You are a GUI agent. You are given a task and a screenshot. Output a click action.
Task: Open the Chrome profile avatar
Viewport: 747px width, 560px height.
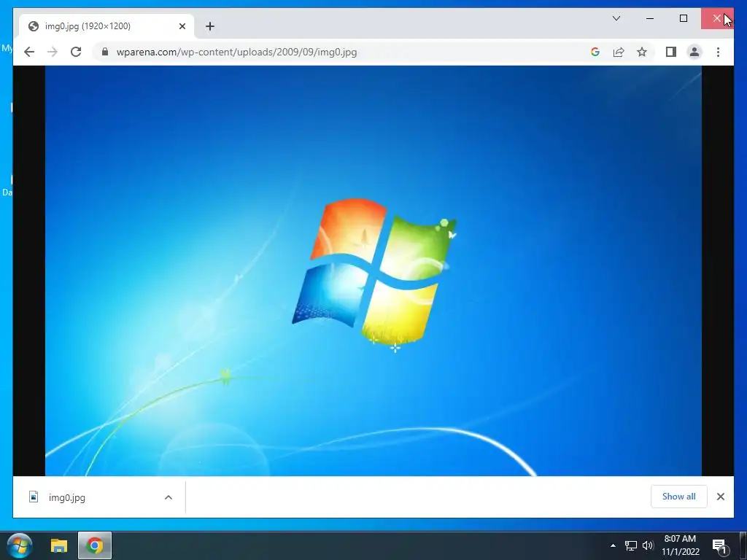694,52
